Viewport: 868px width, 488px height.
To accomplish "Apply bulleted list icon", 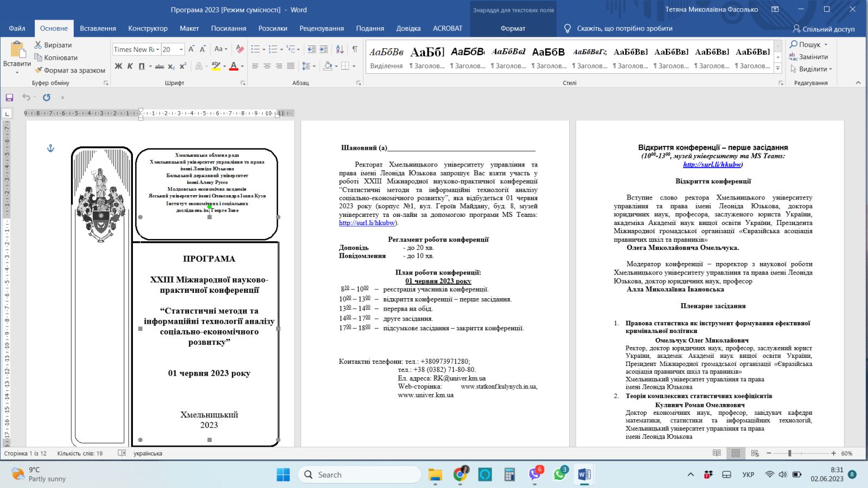I will (x=255, y=49).
